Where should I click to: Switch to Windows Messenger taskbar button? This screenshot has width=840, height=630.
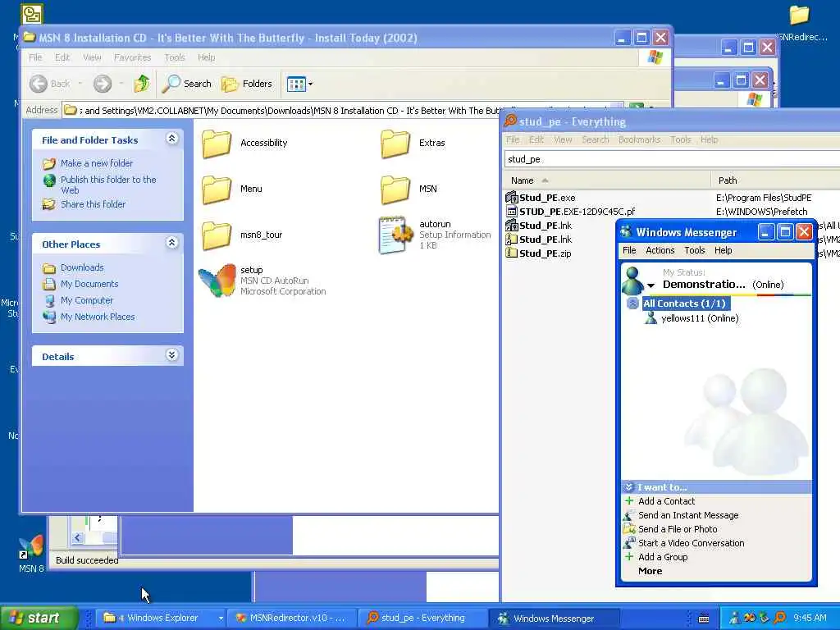(x=555, y=618)
